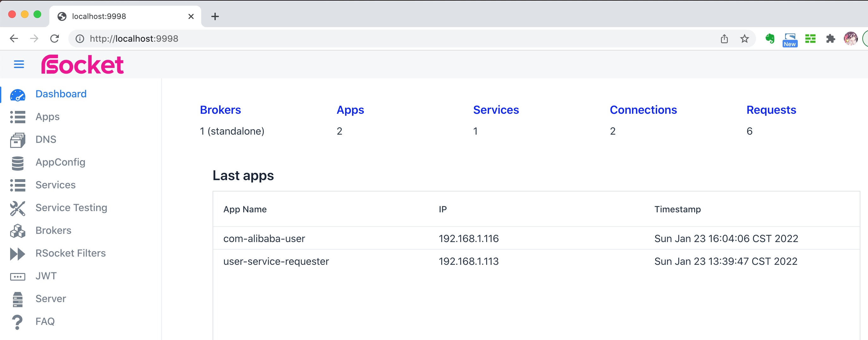Open RSocket Filters fast-forward icon
Image resolution: width=868 pixels, height=340 pixels.
tap(18, 253)
